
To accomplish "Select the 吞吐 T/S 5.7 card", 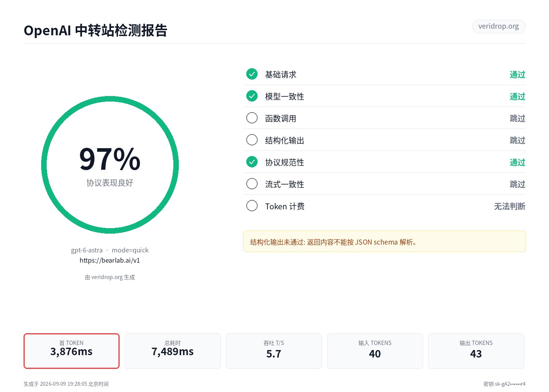I will 274,351.
